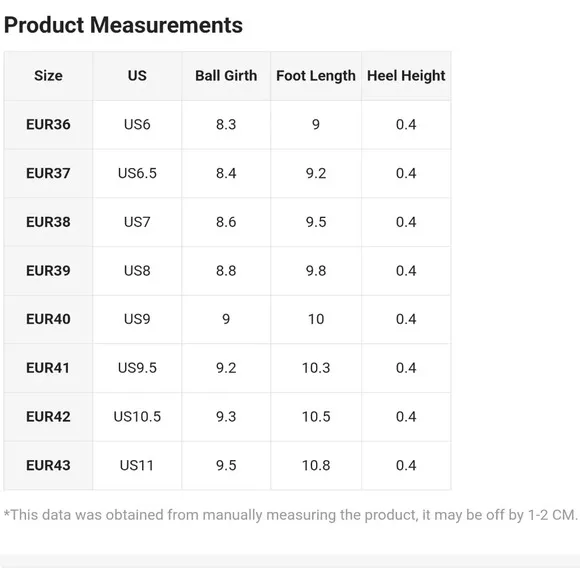Select the Foot Length column header
580x579 pixels.
click(316, 76)
